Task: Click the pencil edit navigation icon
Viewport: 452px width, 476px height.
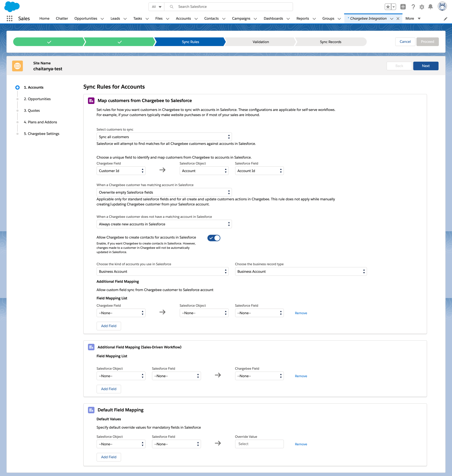Action: 445,19
